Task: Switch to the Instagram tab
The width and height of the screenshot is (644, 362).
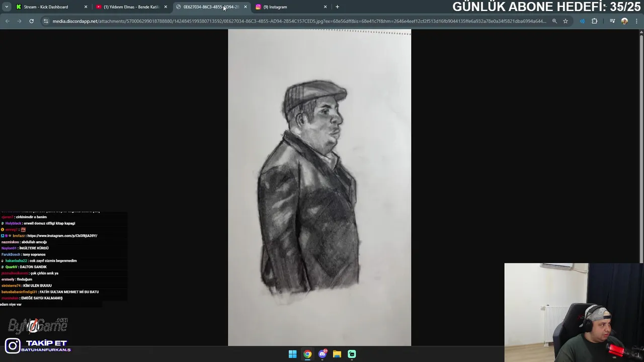Action: coord(290,7)
